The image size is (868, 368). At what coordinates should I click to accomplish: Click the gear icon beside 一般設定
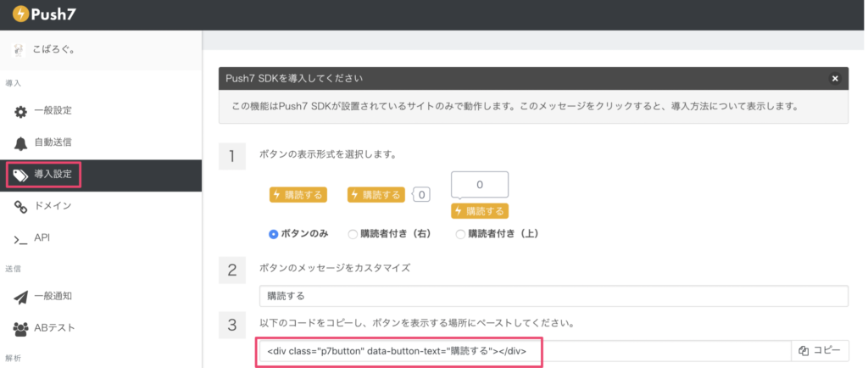pyautogui.click(x=20, y=112)
